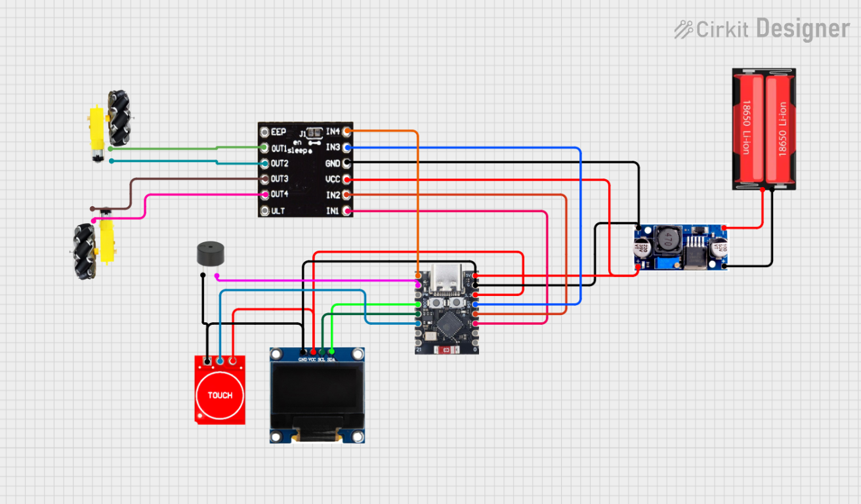Click the OUT4 pin on the motor driver
This screenshot has height=504, width=861.
point(265,195)
